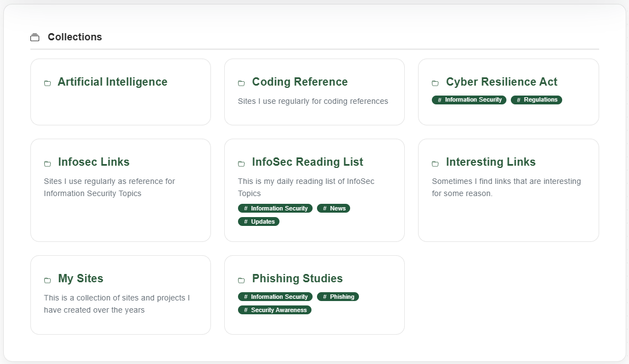Image resolution: width=629 pixels, height=364 pixels.
Task: Open the InfoSec Reading List collection
Action: 307,162
